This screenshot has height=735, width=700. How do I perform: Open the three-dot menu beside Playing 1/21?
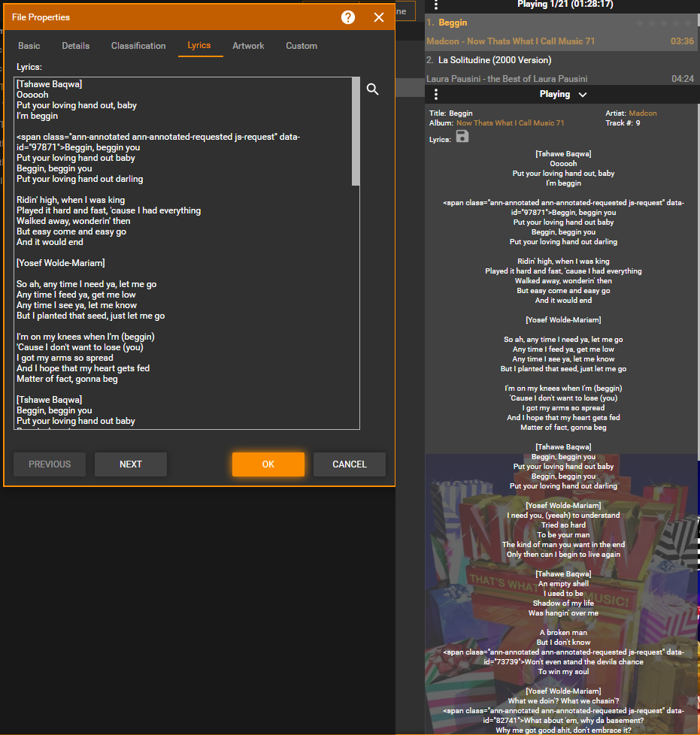tap(436, 5)
